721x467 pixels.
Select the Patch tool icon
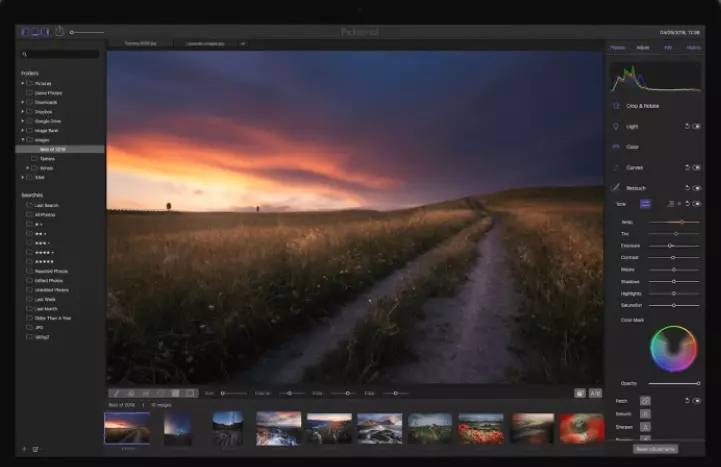click(x=645, y=401)
